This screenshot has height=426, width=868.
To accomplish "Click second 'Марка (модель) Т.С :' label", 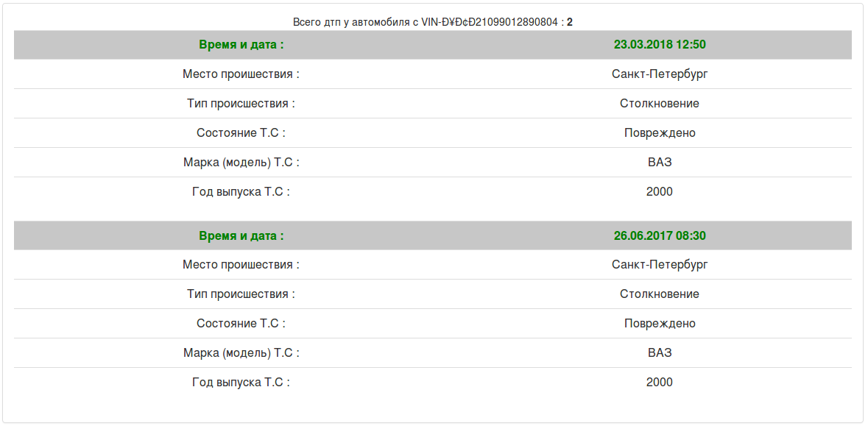I will 241,352.
